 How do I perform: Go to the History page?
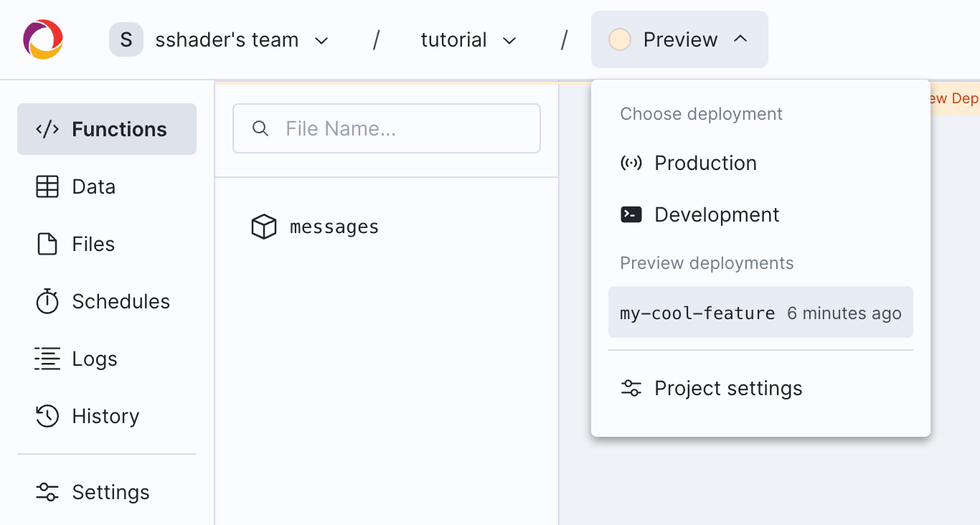pos(107,416)
